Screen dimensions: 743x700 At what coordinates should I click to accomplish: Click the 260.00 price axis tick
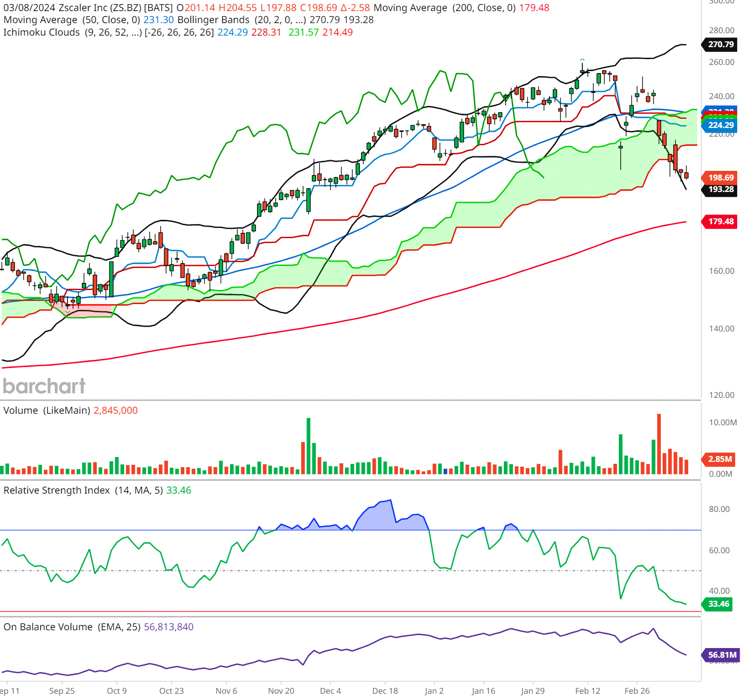[722, 63]
